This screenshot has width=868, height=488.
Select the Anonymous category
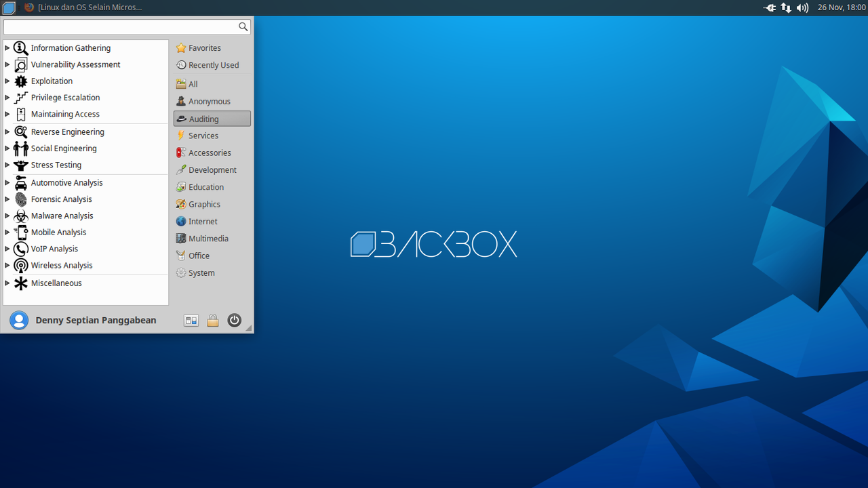212,101
